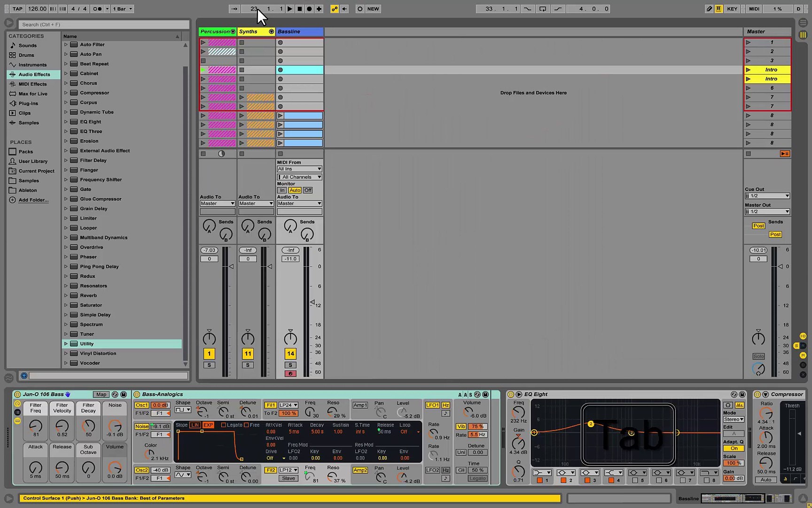The height and width of the screenshot is (508, 812).
Task: Adjust Percussion track pan knob
Action: pyautogui.click(x=209, y=338)
